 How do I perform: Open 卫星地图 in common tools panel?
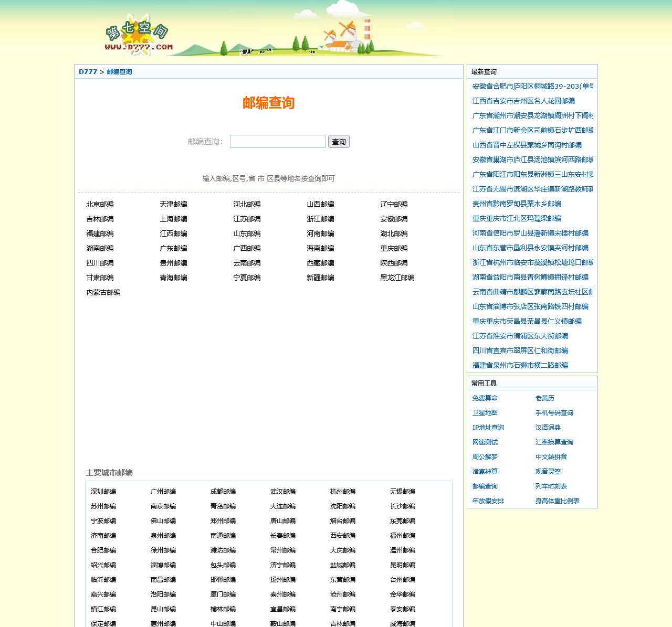tap(485, 412)
